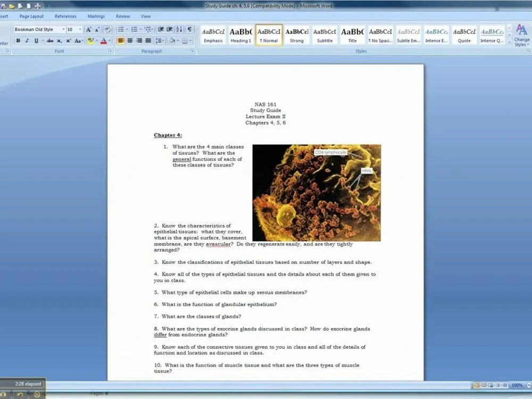Image resolution: width=532 pixels, height=399 pixels.
Task: Click the Sort icon
Action: [179, 29]
